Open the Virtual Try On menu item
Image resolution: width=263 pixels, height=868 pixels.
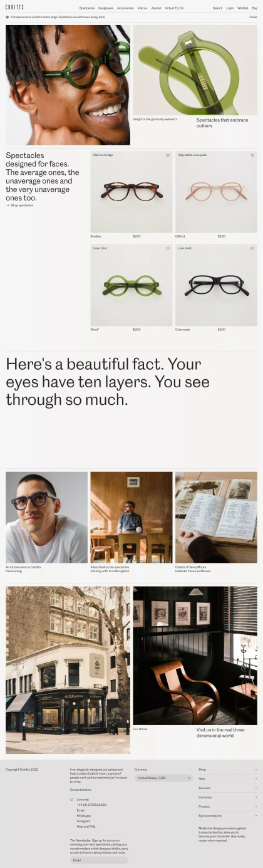(174, 8)
